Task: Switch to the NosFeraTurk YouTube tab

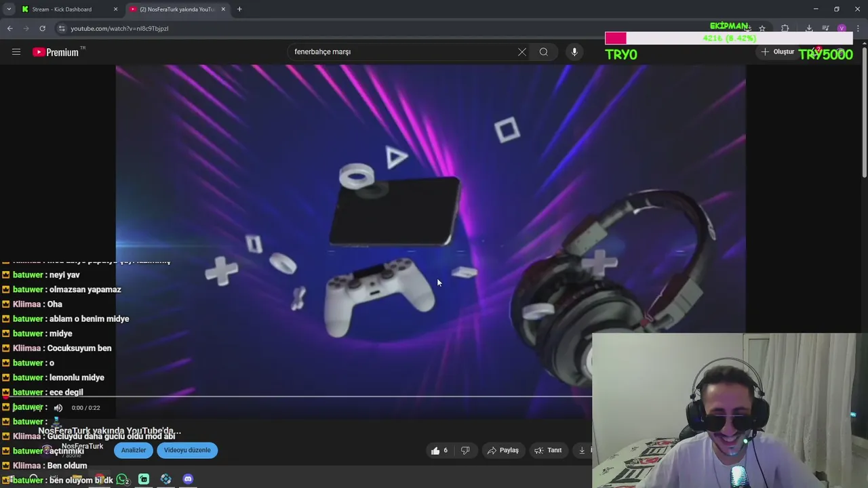Action: coord(176,9)
